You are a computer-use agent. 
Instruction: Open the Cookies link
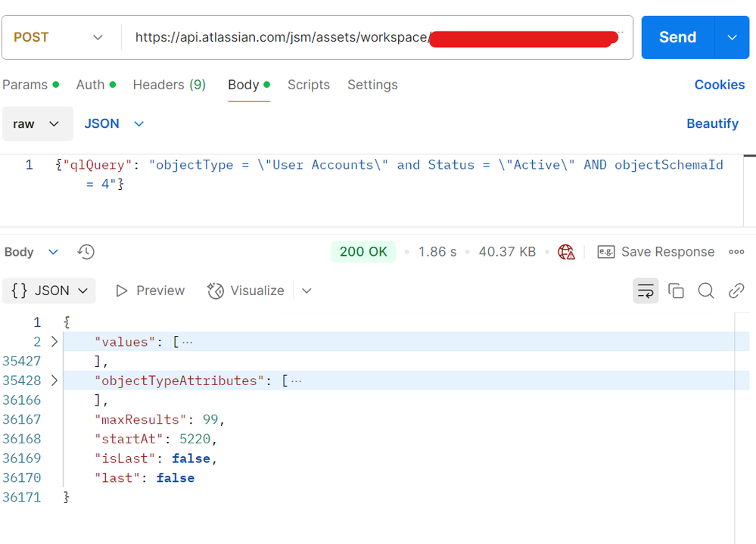point(720,85)
